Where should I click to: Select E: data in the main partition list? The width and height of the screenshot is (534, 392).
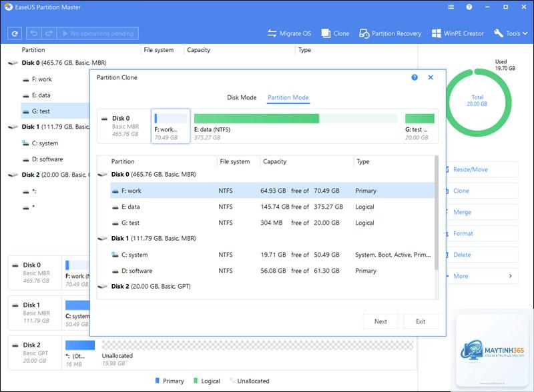(x=41, y=95)
